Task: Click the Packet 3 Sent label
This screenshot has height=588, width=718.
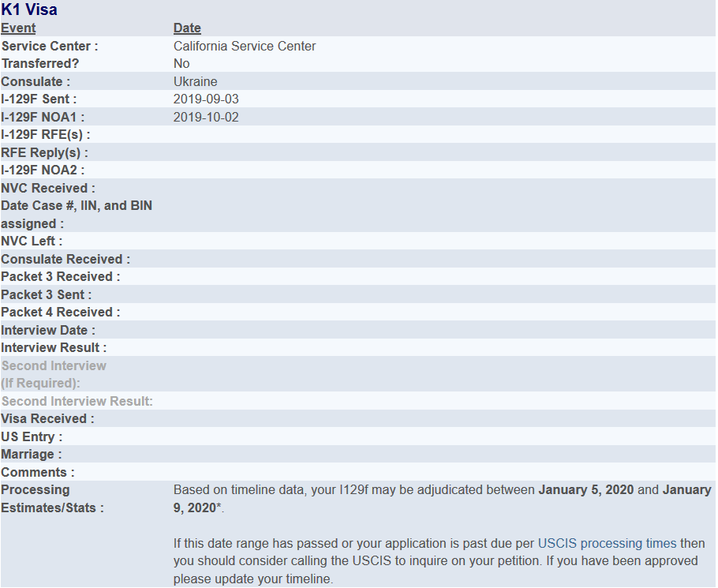Action: pyautogui.click(x=47, y=294)
